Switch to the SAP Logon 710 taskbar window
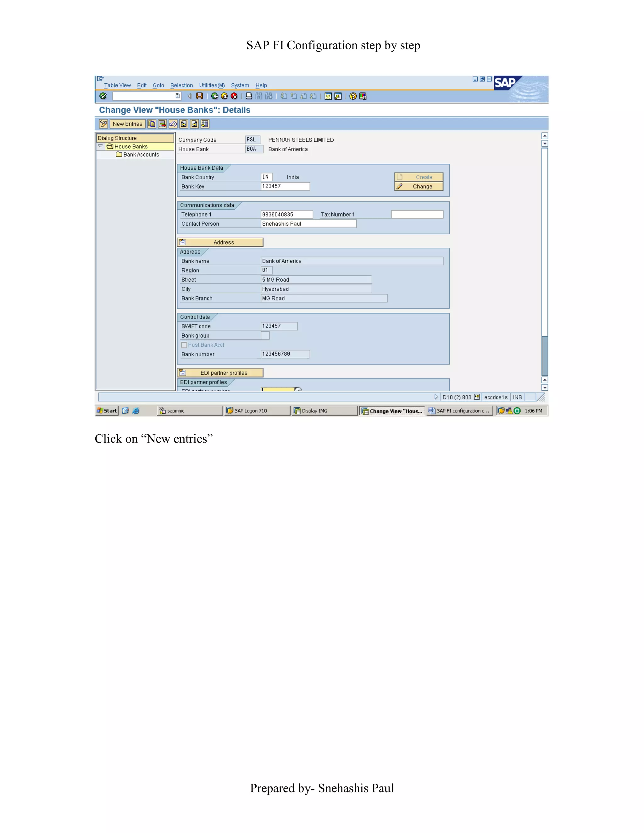The height and width of the screenshot is (833, 644). (258, 411)
